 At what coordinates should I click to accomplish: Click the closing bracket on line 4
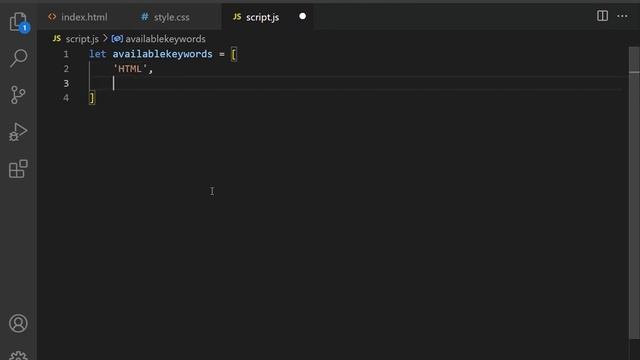click(x=92, y=98)
